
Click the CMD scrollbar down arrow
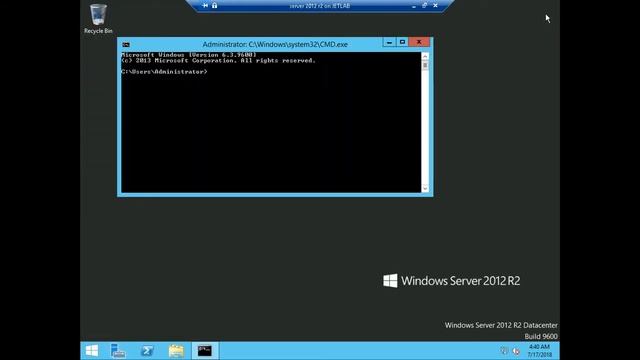click(x=425, y=188)
